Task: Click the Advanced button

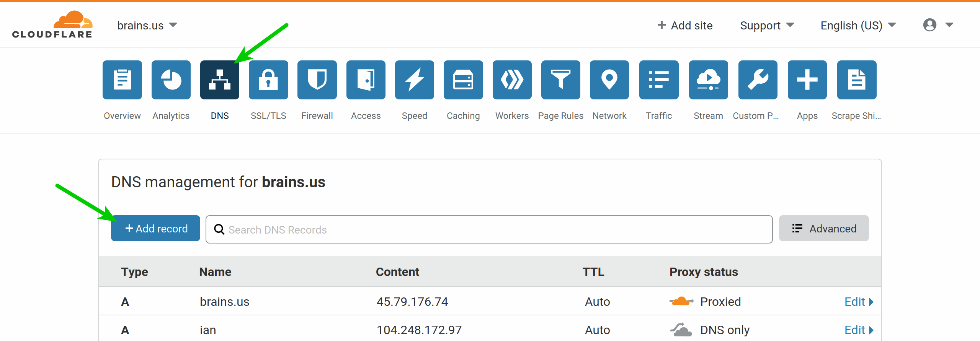Action: (x=824, y=228)
